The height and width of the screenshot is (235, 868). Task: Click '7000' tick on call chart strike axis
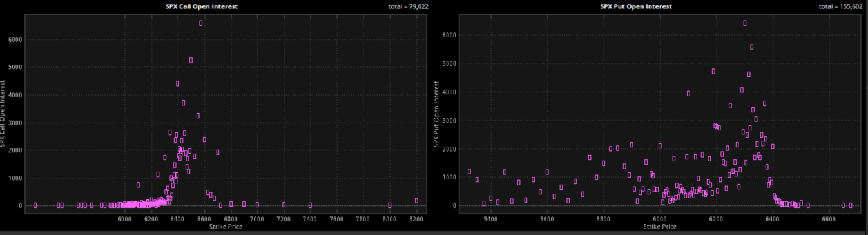coord(257,220)
